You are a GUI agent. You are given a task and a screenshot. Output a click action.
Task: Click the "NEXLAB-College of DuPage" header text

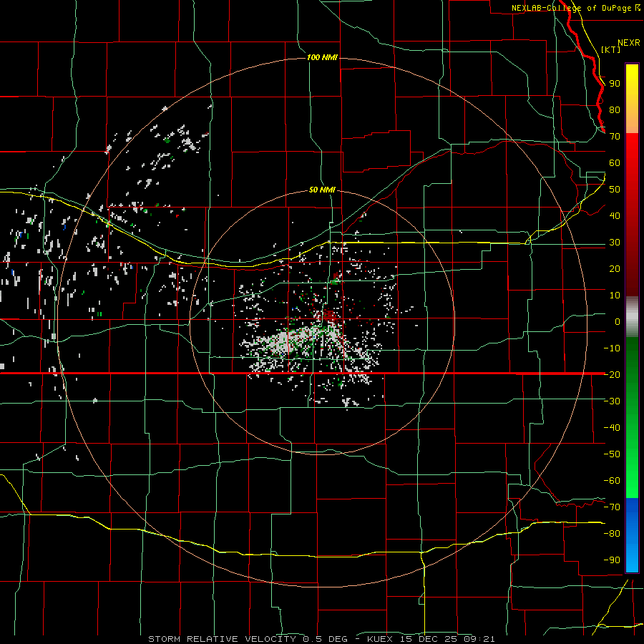(573, 8)
